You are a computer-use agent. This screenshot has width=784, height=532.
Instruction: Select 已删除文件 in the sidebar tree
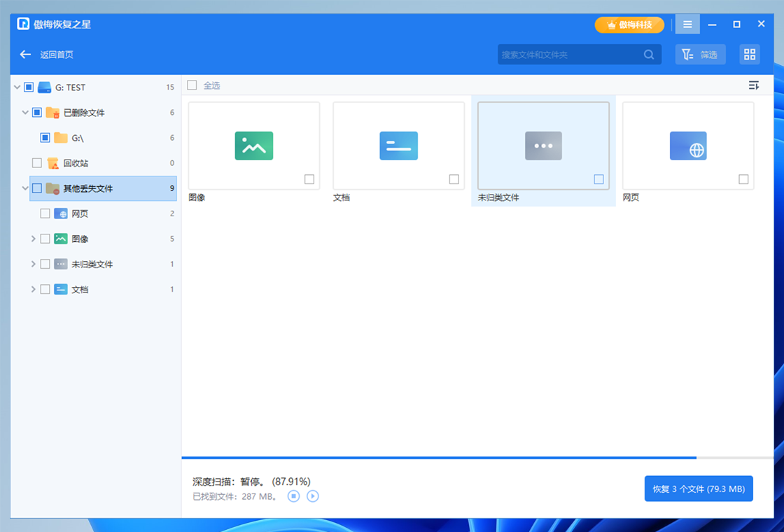pos(84,113)
